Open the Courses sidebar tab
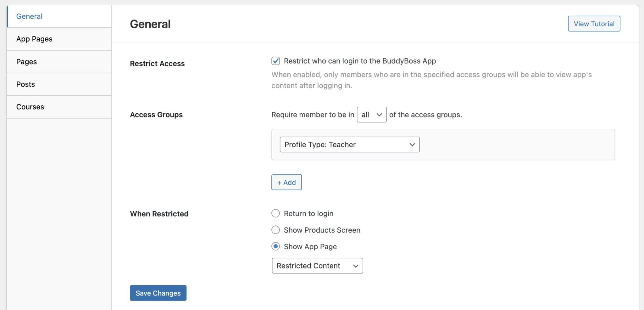This screenshot has width=644, height=310. [x=30, y=107]
